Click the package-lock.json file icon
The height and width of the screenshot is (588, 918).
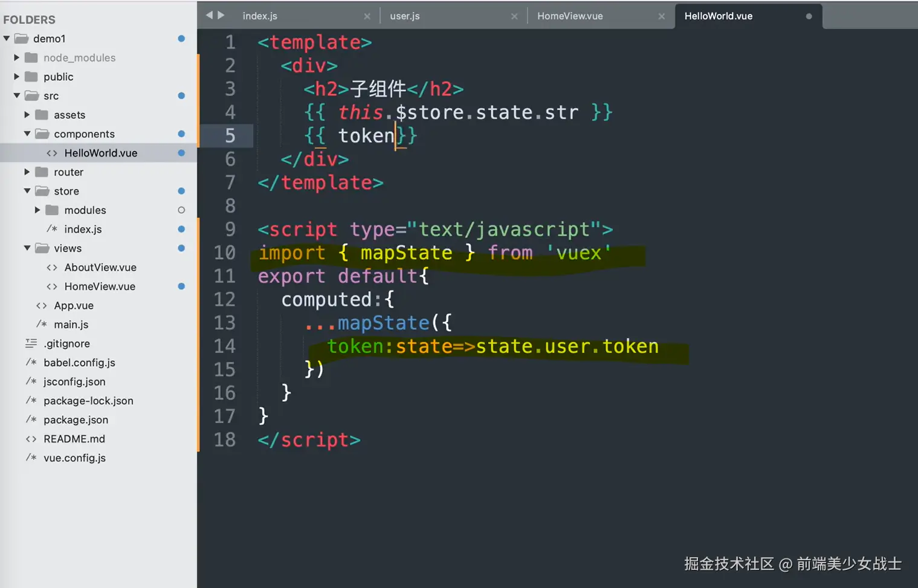pyautogui.click(x=31, y=401)
